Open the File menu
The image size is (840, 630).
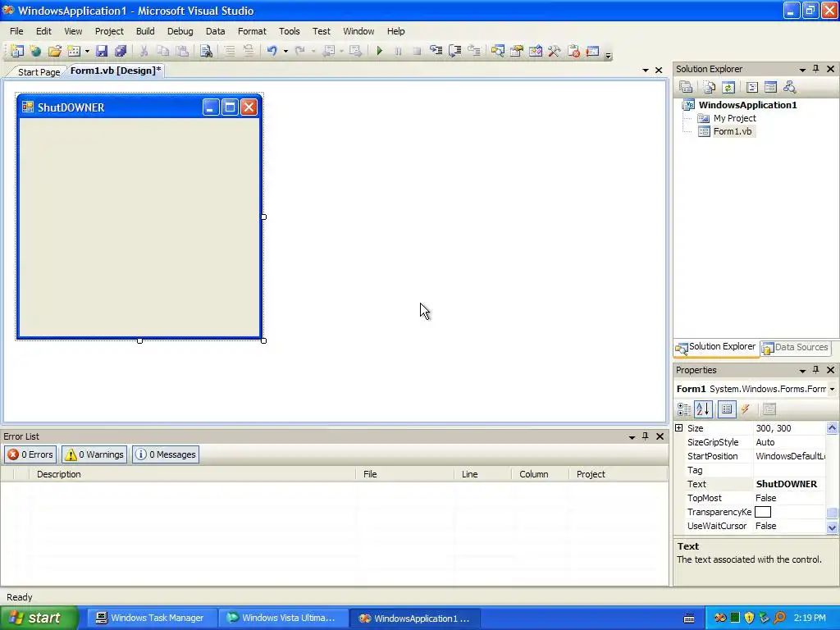tap(16, 31)
